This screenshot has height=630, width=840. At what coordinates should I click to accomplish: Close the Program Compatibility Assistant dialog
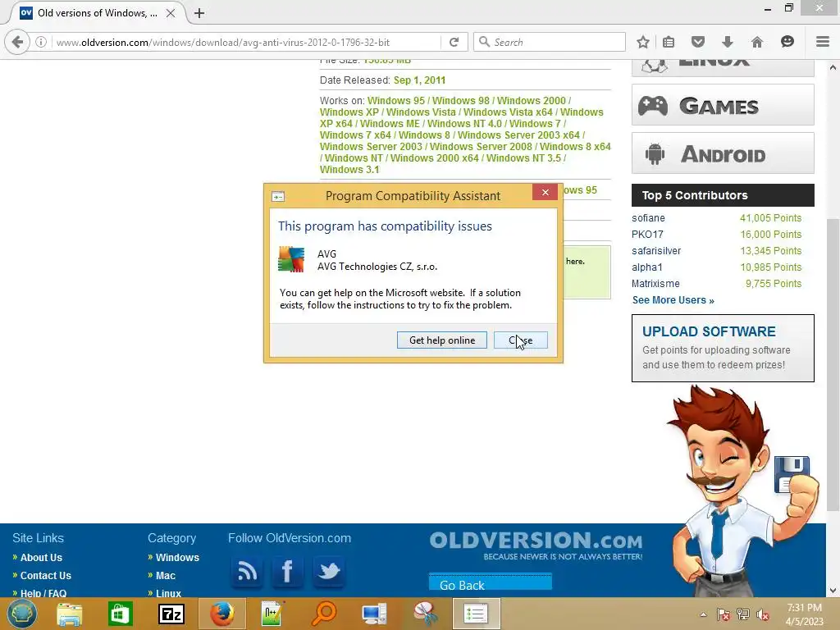tap(545, 192)
